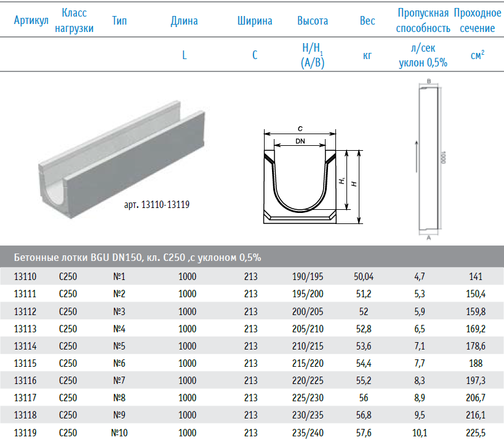Image resolution: width=504 pixels, height=440 pixels.
Task: Click the Проходное сечение column header
Action: point(477,20)
